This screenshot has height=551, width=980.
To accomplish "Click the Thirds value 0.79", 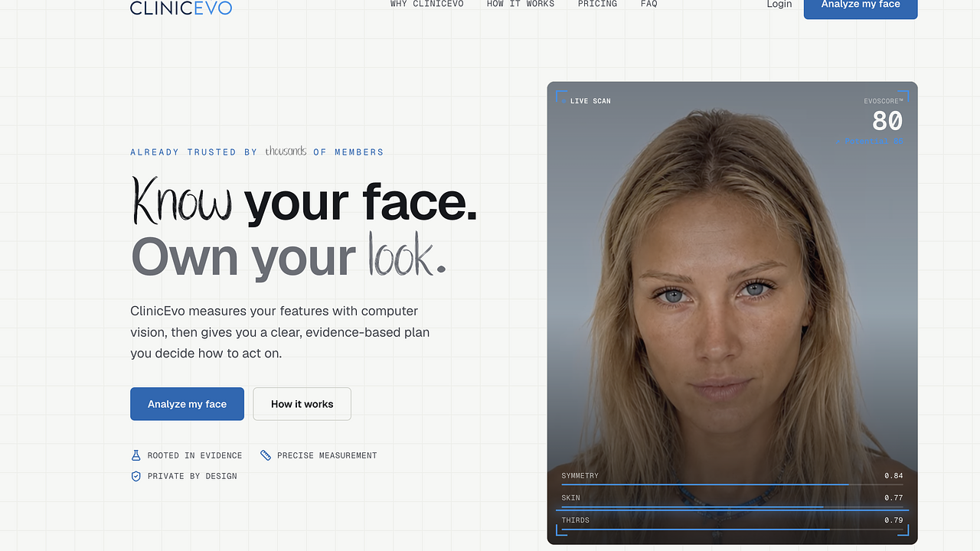I will coord(893,520).
